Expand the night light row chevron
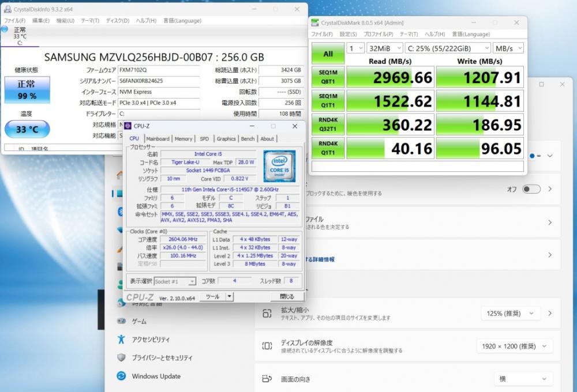The height and width of the screenshot is (392, 577). pos(550,189)
